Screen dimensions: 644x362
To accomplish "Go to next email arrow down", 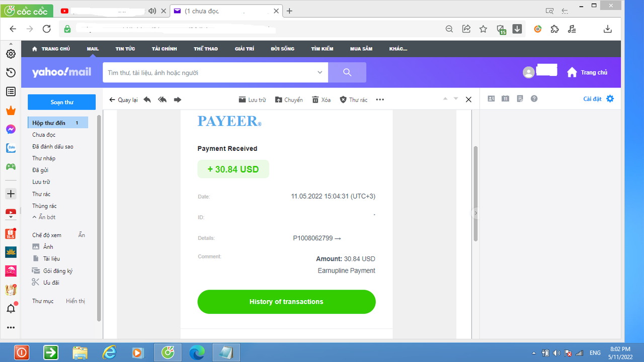I will tap(456, 99).
